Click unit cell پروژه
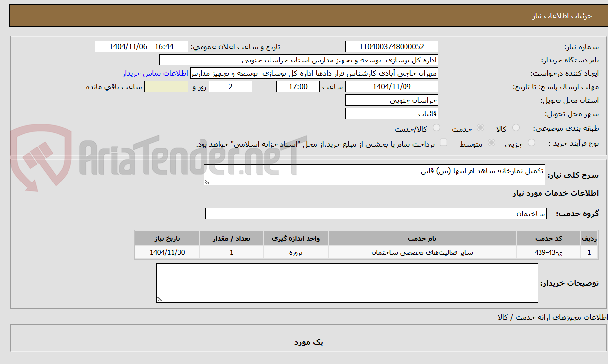 coord(296,253)
